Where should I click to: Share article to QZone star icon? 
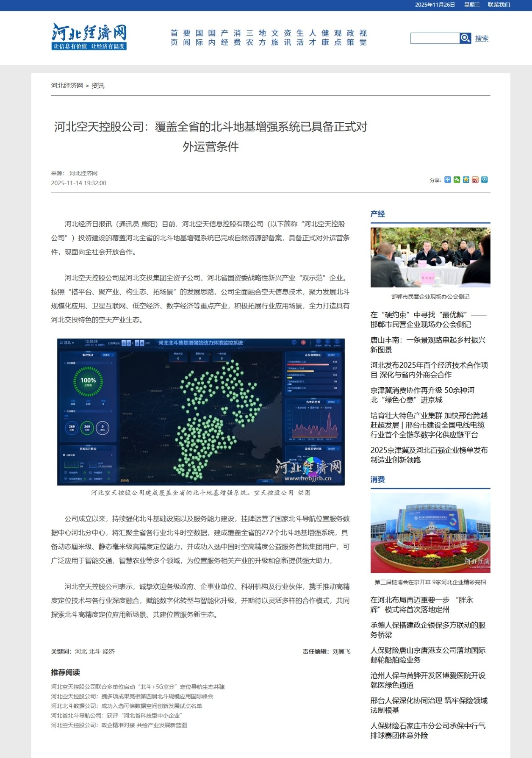(x=466, y=180)
